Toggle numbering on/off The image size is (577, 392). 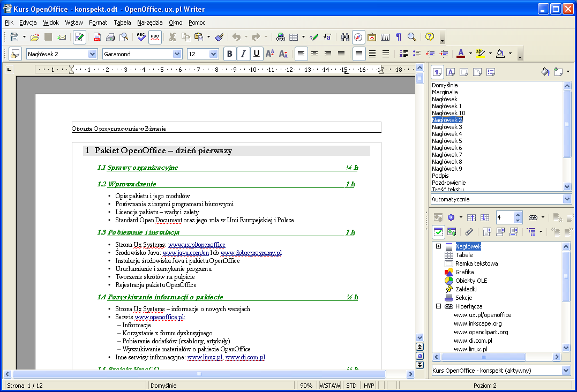click(403, 54)
